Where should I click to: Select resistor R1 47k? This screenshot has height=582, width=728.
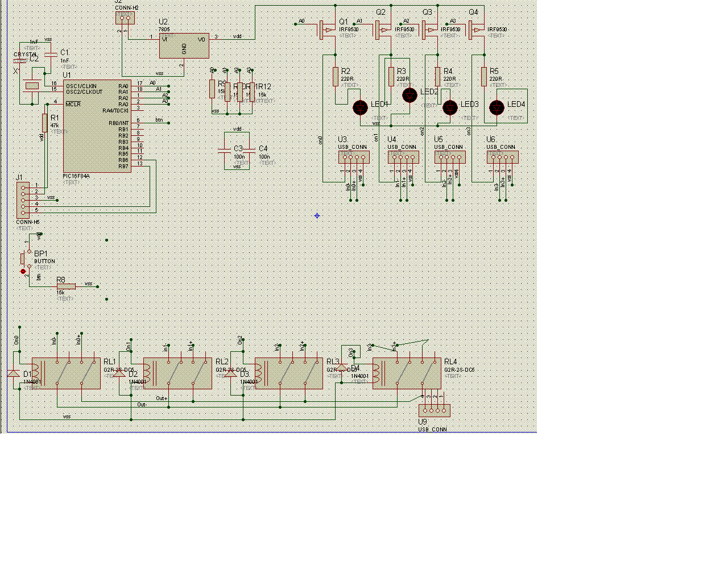[44, 123]
